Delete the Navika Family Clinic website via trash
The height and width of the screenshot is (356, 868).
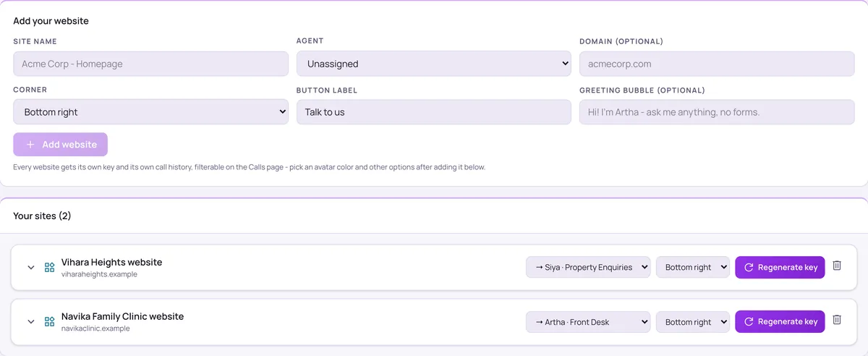pyautogui.click(x=837, y=320)
